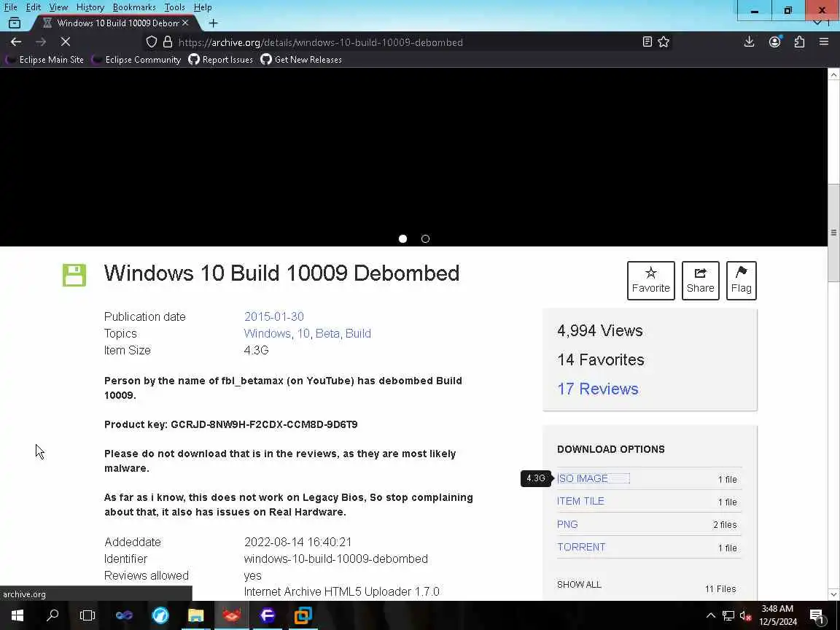Image resolution: width=840 pixels, height=630 pixels.
Task: Click the scrollbar up arrow
Action: (x=833, y=74)
